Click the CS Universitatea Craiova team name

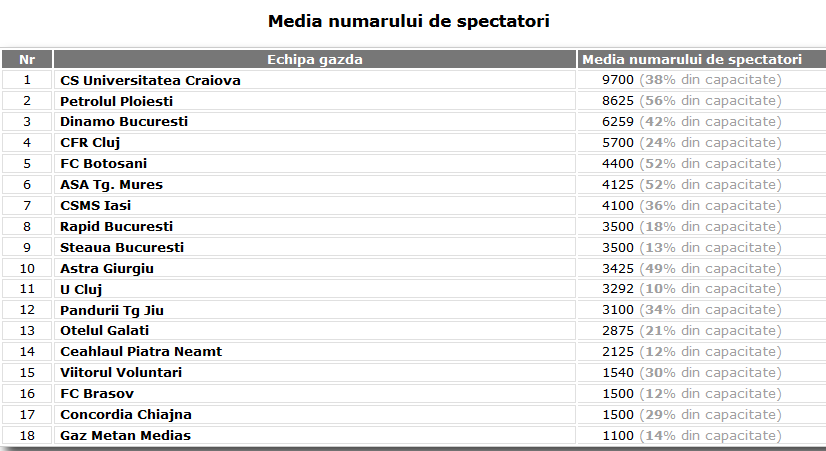tap(150, 80)
